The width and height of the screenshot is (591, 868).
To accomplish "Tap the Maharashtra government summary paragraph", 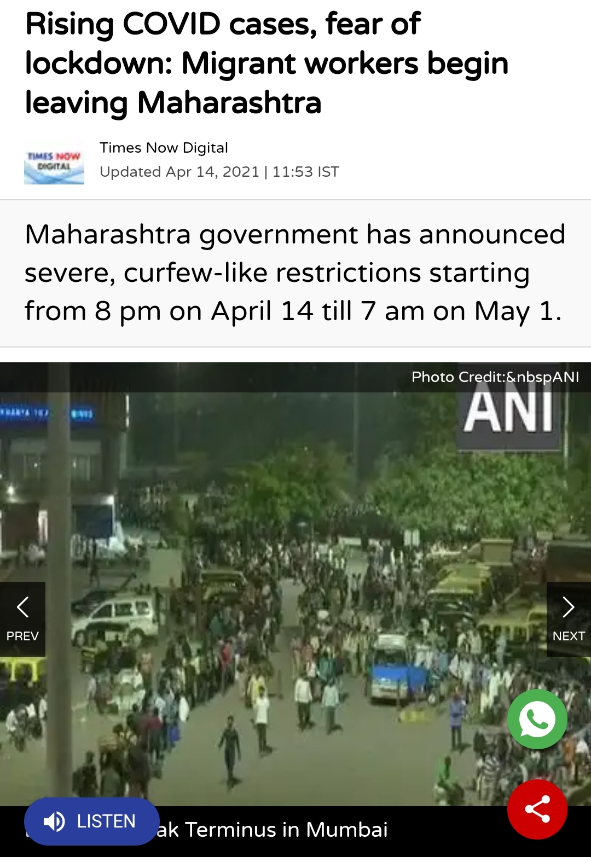I will coord(294,273).
